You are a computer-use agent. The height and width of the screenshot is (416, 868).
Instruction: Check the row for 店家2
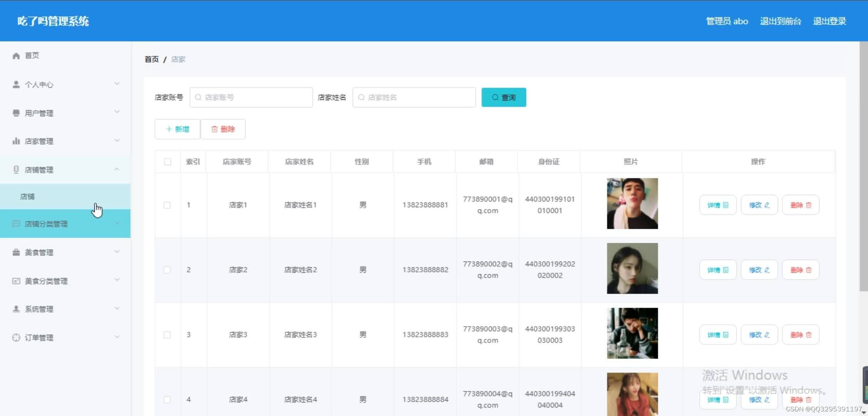pyautogui.click(x=167, y=270)
